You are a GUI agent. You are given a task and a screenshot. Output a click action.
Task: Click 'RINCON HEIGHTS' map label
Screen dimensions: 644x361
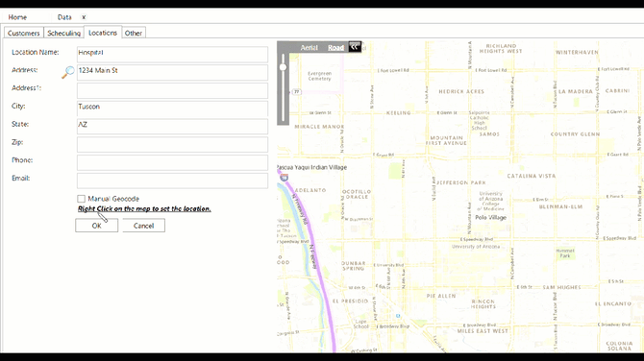[x=483, y=303]
